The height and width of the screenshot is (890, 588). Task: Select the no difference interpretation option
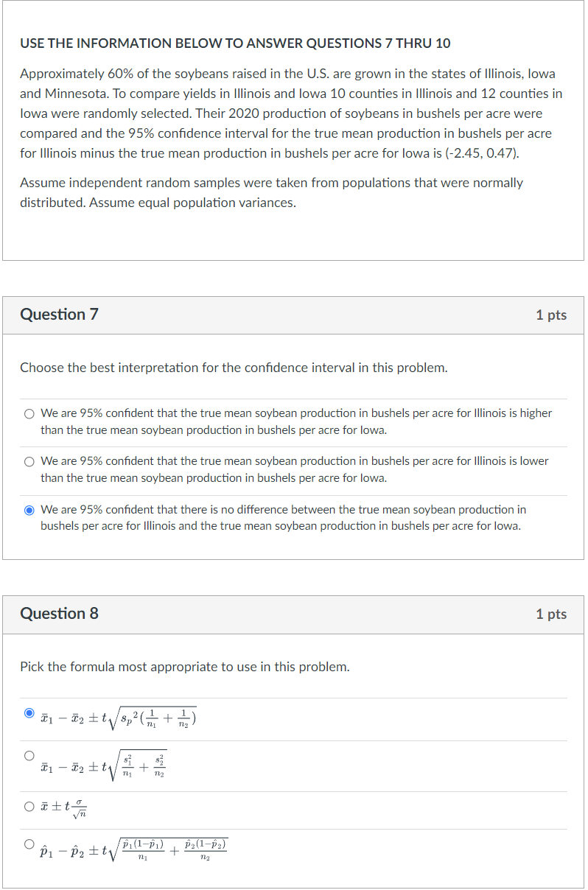click(x=29, y=509)
